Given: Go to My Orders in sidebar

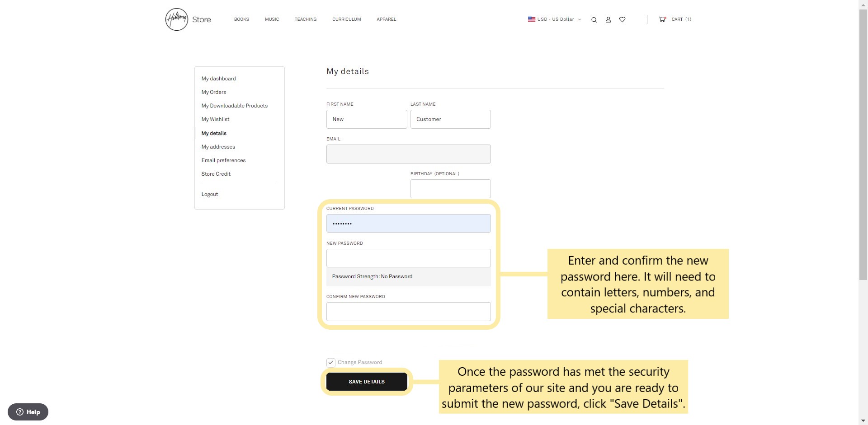Looking at the screenshot, I should point(214,92).
